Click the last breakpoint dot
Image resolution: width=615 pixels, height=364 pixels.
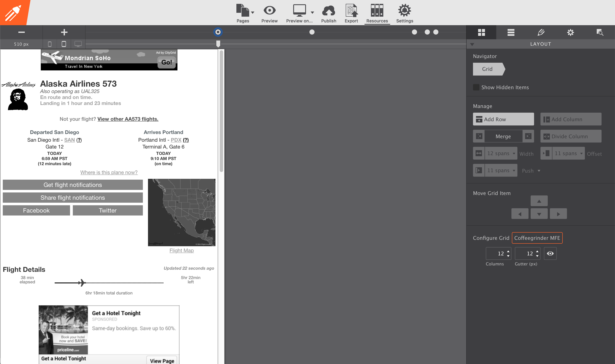(436, 32)
